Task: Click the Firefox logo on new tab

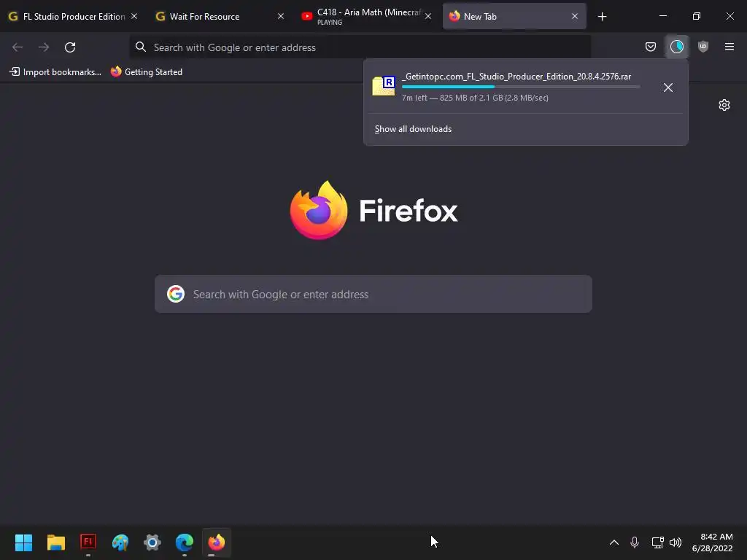Action: pyautogui.click(x=319, y=210)
